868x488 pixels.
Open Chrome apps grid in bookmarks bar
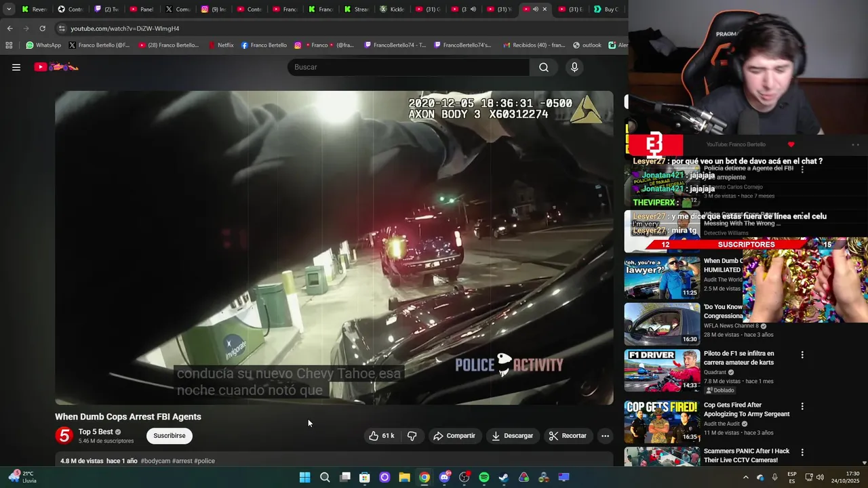tap(9, 45)
